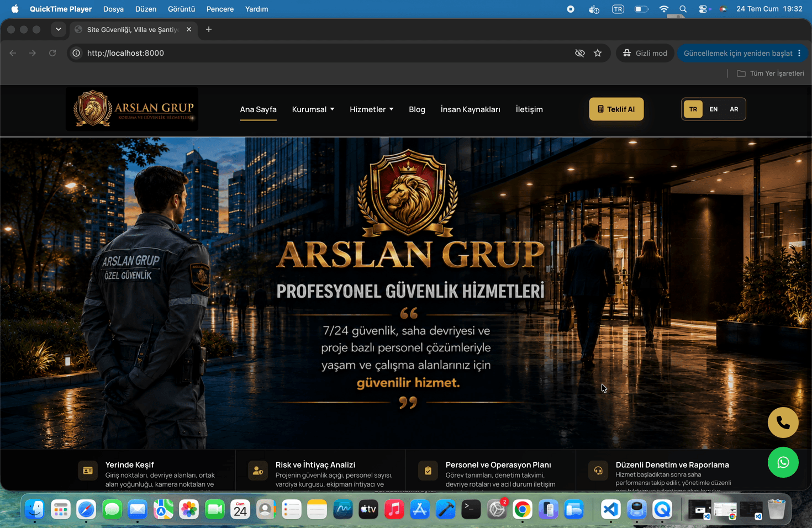Click the tracking protection eye icon
812x528 pixels.
pyautogui.click(x=579, y=53)
